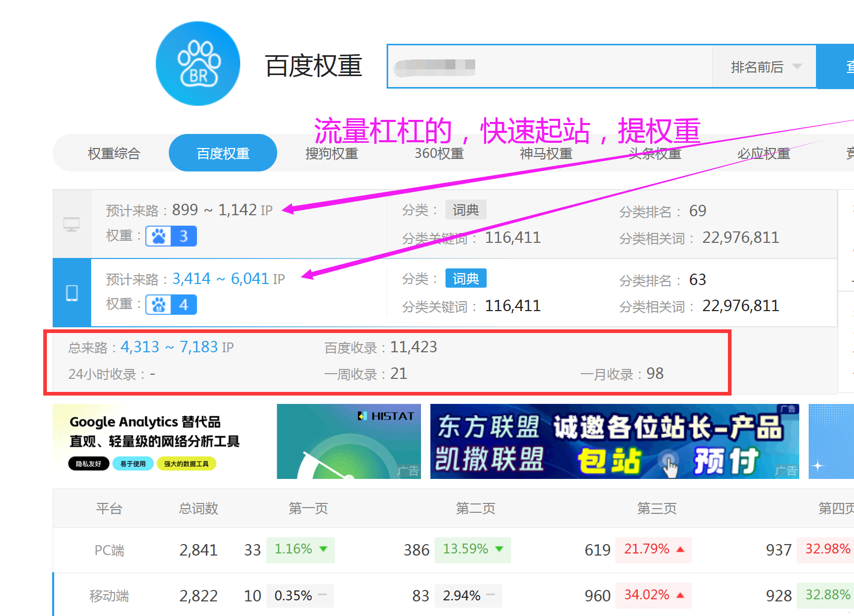This screenshot has height=616, width=854.
Task: Click the mobile 预计来路 3,414 ~ 6,041 link
Action: [x=228, y=279]
